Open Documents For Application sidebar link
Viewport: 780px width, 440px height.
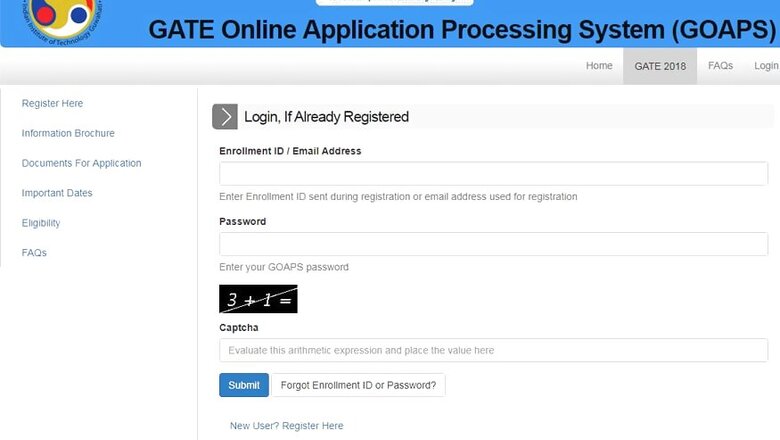click(x=82, y=163)
